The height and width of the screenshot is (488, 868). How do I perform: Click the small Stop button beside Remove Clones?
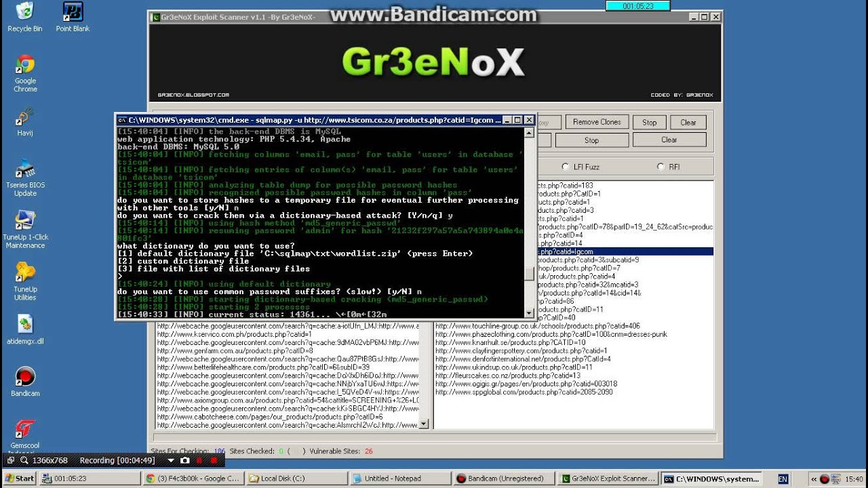coord(650,123)
